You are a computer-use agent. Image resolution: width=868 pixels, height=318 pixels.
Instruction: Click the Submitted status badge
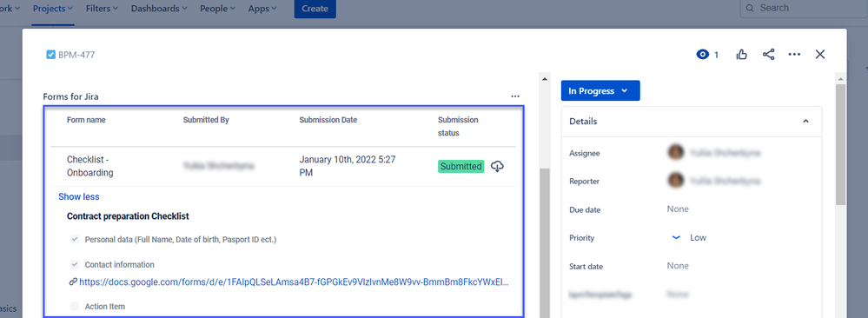[461, 166]
